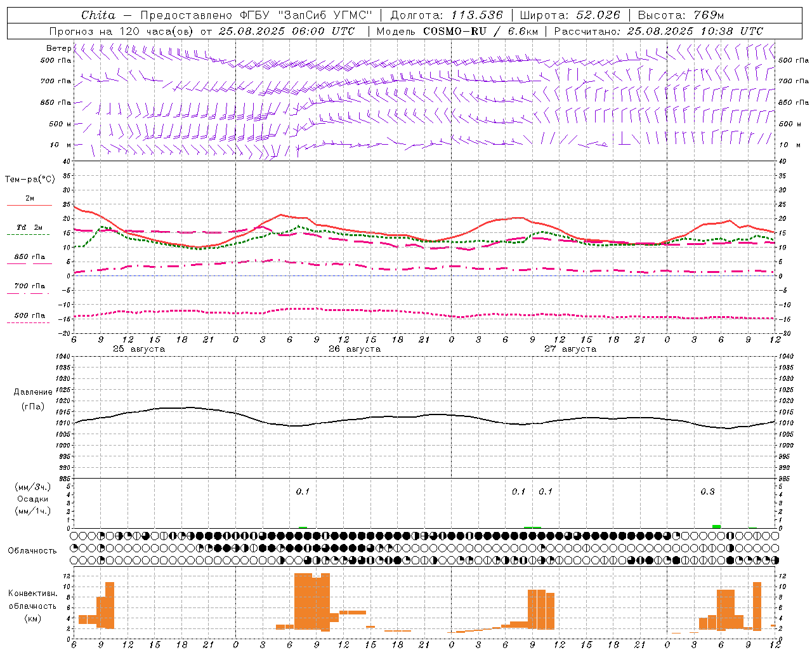Click the "Тем-ра(°C)" temperature axis title

coord(30,180)
